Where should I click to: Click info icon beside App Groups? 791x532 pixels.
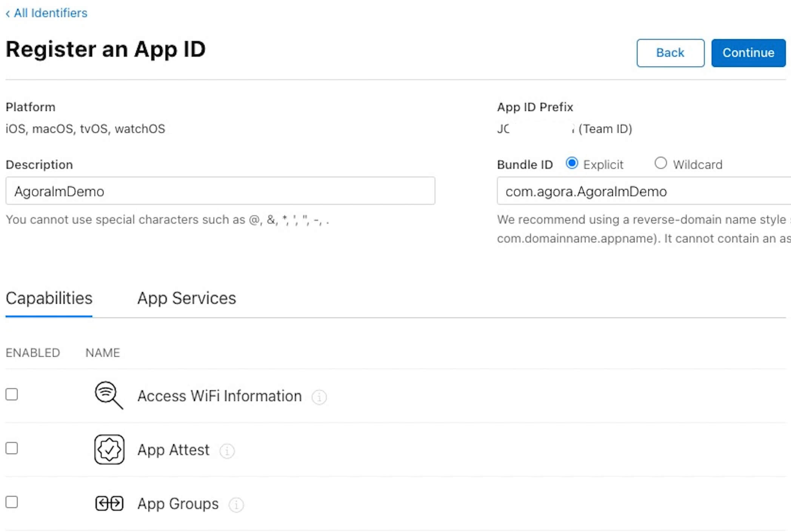click(236, 505)
